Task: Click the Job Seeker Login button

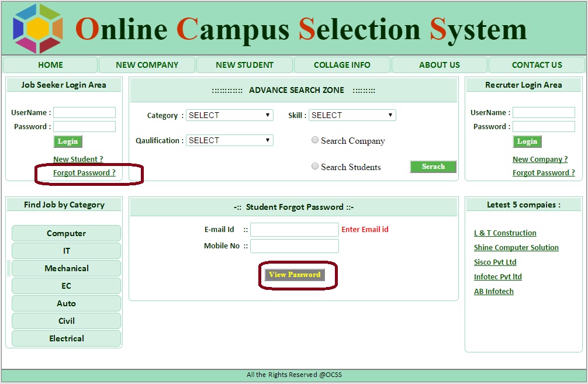Action: tap(68, 141)
